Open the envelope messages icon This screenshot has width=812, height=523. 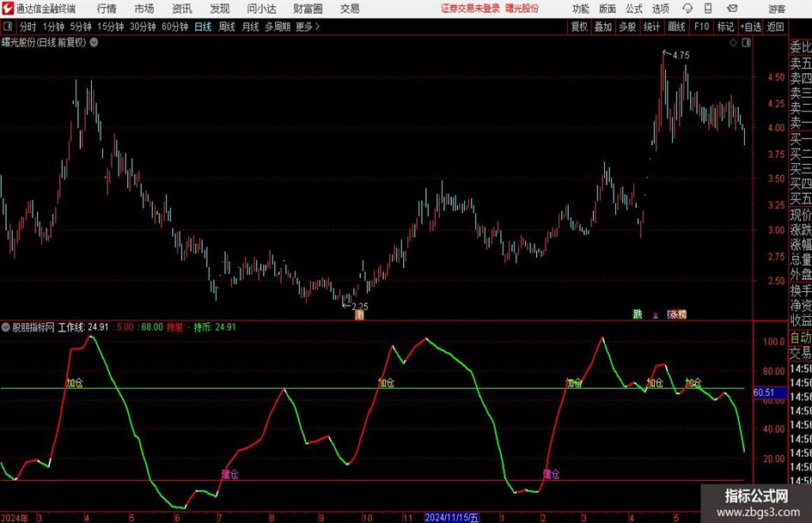tap(732, 9)
